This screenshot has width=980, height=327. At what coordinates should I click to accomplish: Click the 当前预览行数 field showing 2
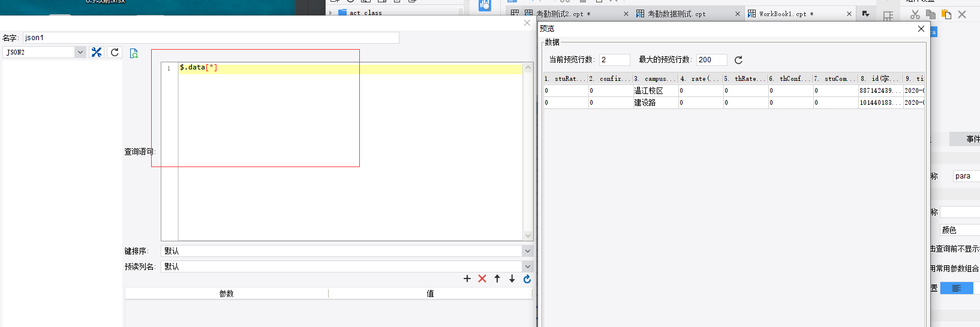[614, 60]
